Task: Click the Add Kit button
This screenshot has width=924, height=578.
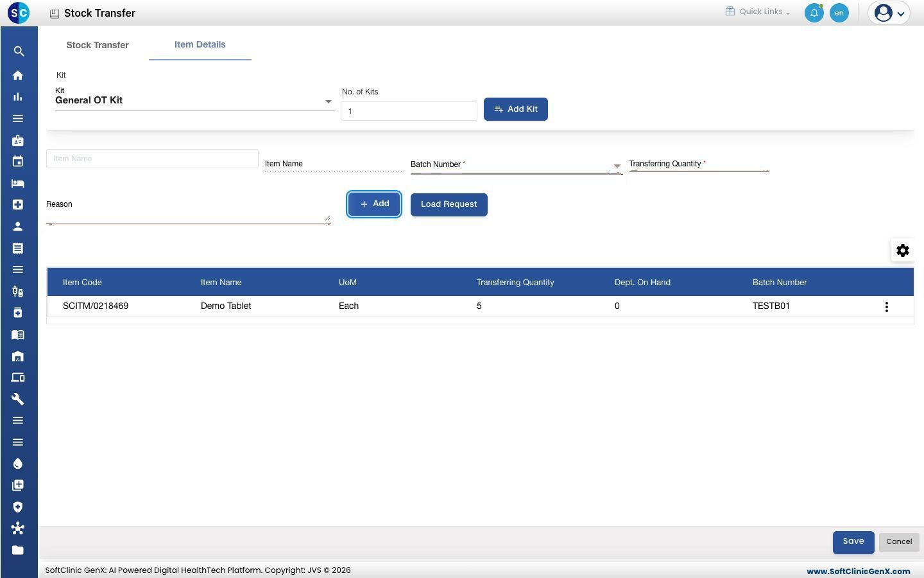Action: click(x=516, y=109)
